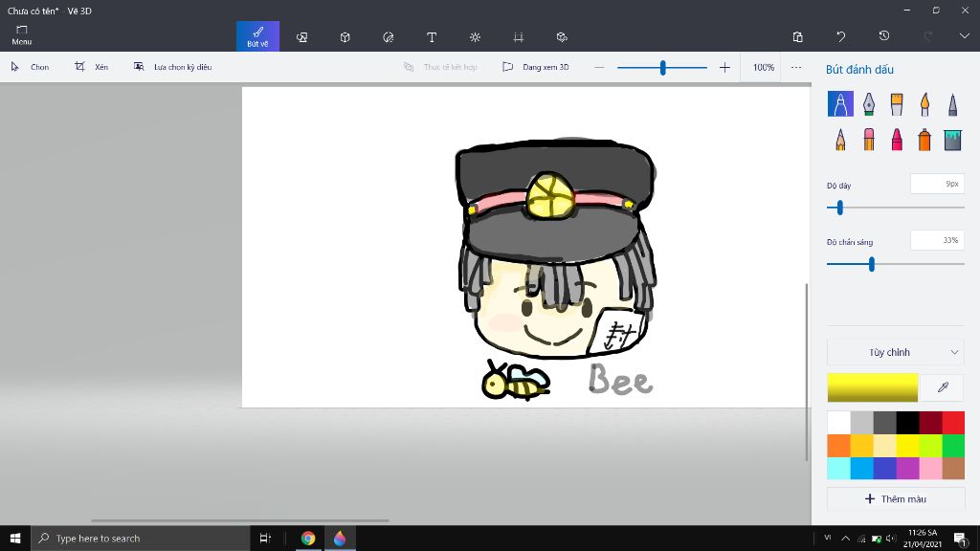Open Chrome from the taskbar

click(x=307, y=538)
